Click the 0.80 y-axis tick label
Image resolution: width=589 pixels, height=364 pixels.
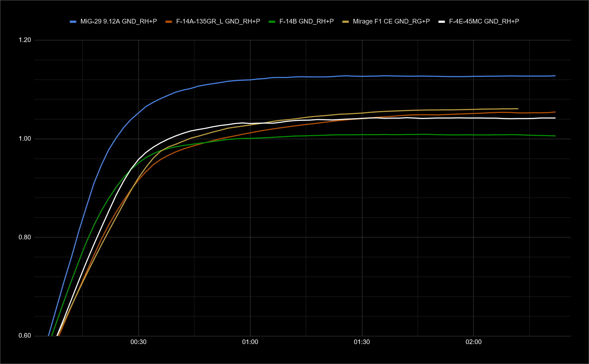[x=25, y=237]
